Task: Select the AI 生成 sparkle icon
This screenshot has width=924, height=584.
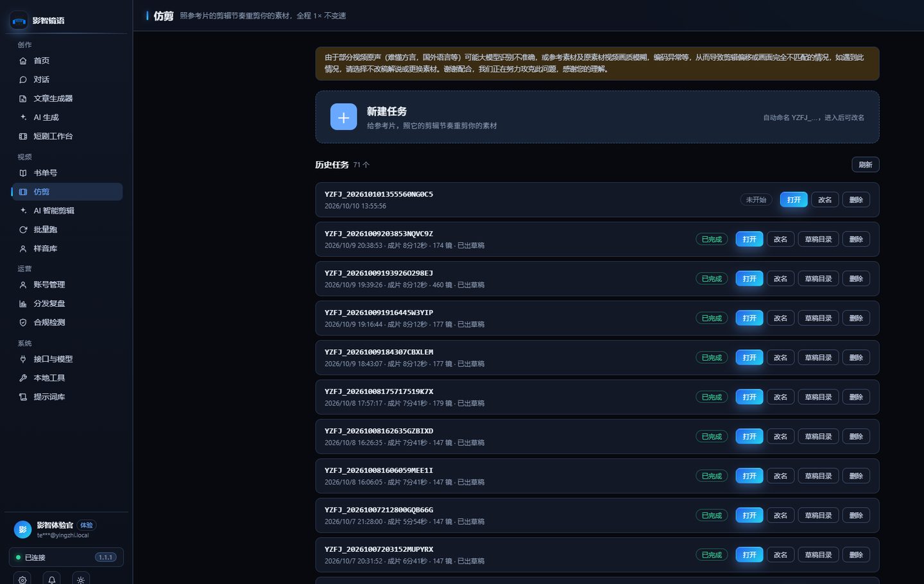Action: pyautogui.click(x=23, y=117)
